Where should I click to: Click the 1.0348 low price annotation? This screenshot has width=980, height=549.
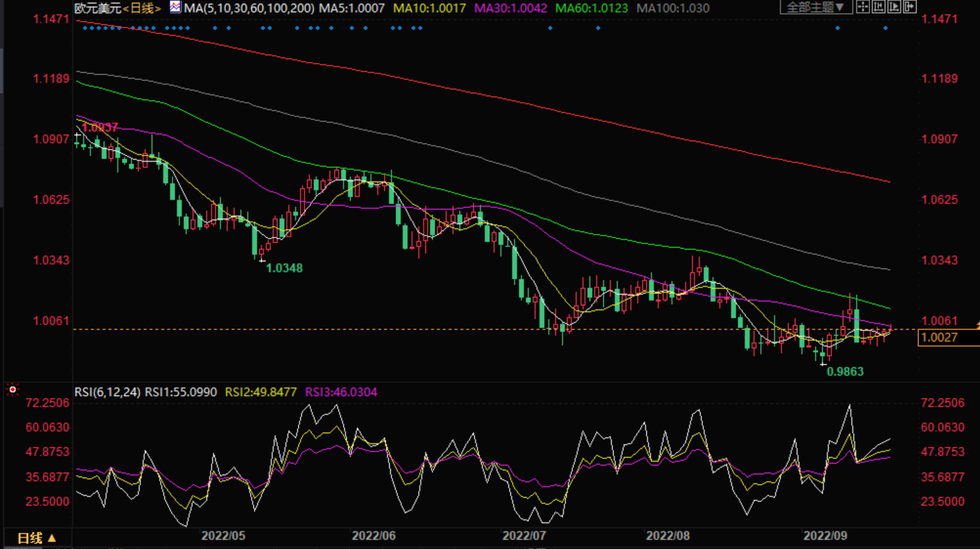pyautogui.click(x=284, y=268)
